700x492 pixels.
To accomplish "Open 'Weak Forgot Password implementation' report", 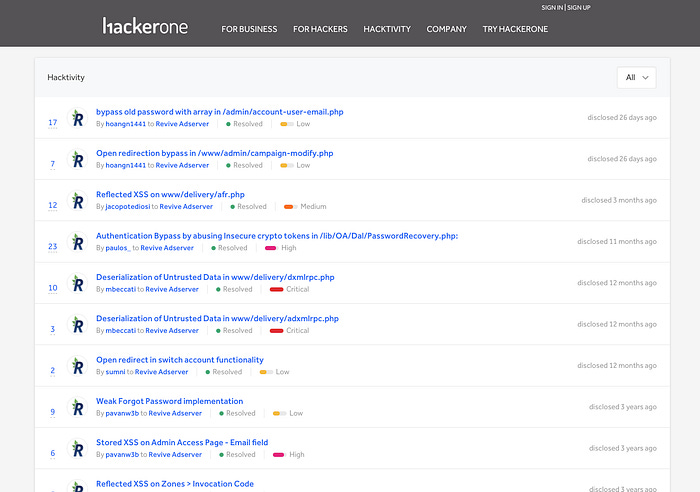I will [170, 401].
